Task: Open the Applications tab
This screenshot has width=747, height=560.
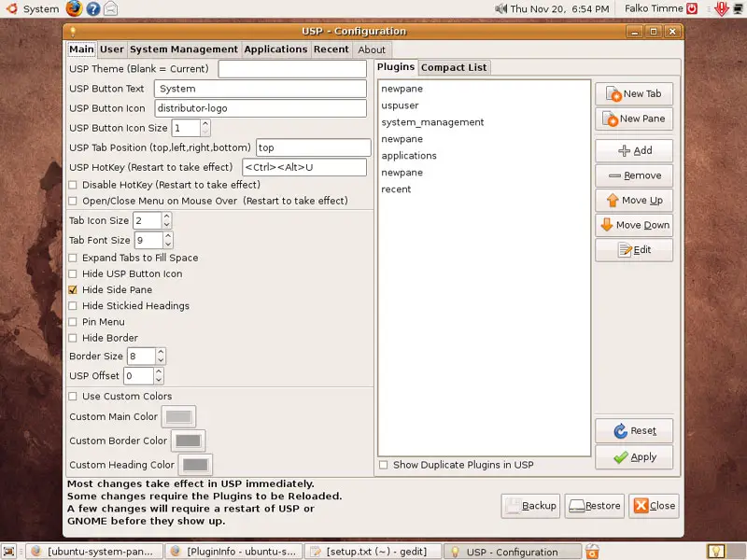Action: coord(275,49)
